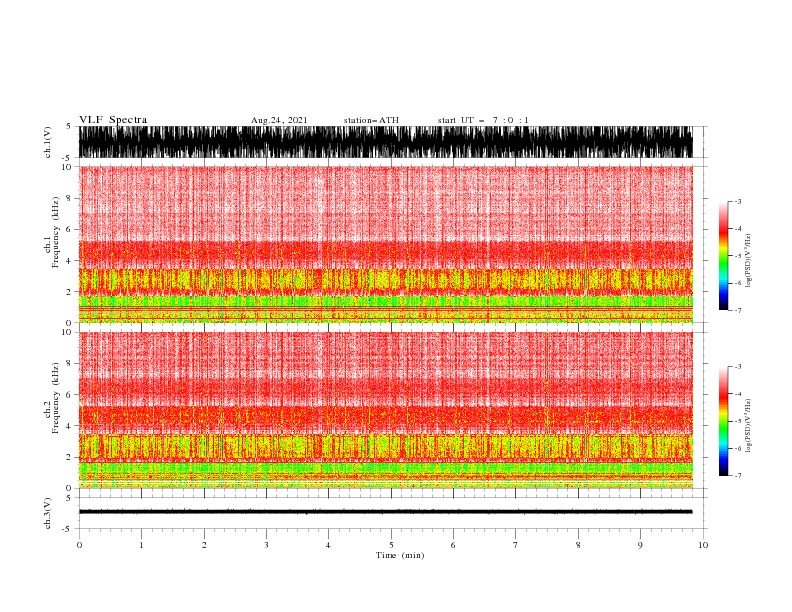
Task: Click the "4" frequency tick on ch.2 spectrogram
Action: point(70,426)
